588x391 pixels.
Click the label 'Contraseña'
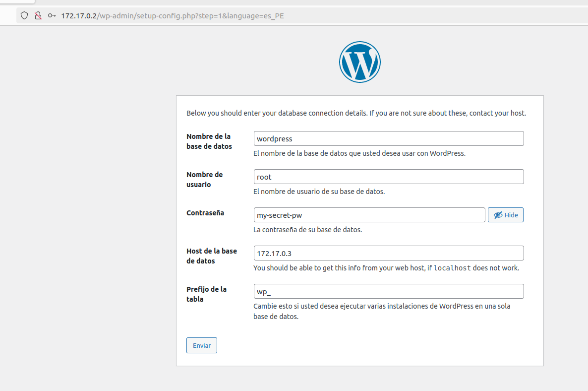click(205, 213)
